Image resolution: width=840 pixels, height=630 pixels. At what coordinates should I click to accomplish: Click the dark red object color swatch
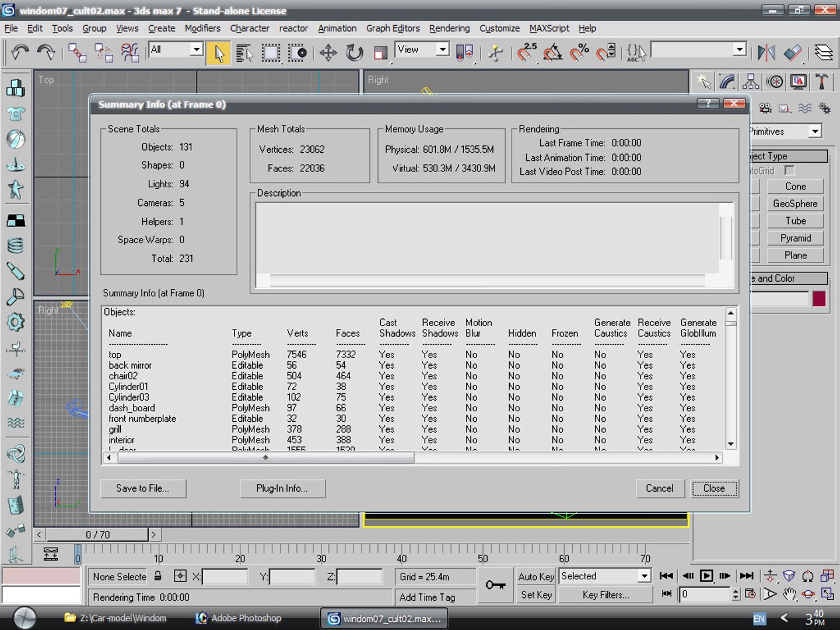point(819,299)
